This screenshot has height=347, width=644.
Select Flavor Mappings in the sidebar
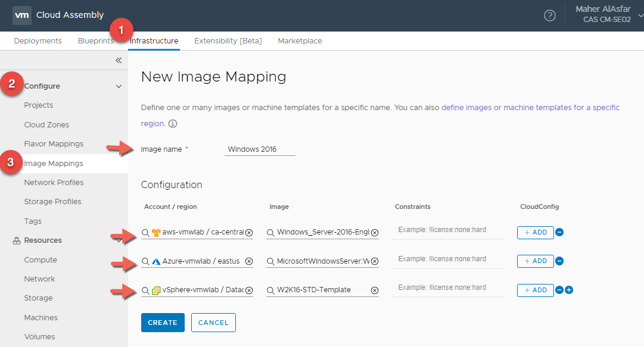[54, 144]
